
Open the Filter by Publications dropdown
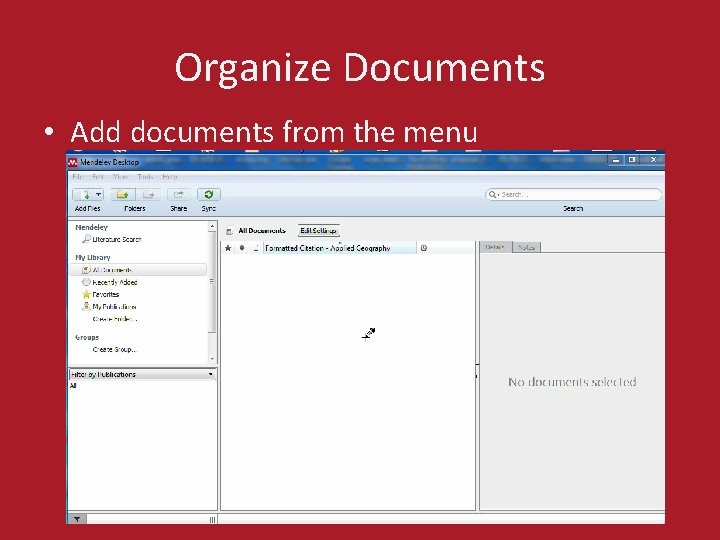pyautogui.click(x=142, y=374)
